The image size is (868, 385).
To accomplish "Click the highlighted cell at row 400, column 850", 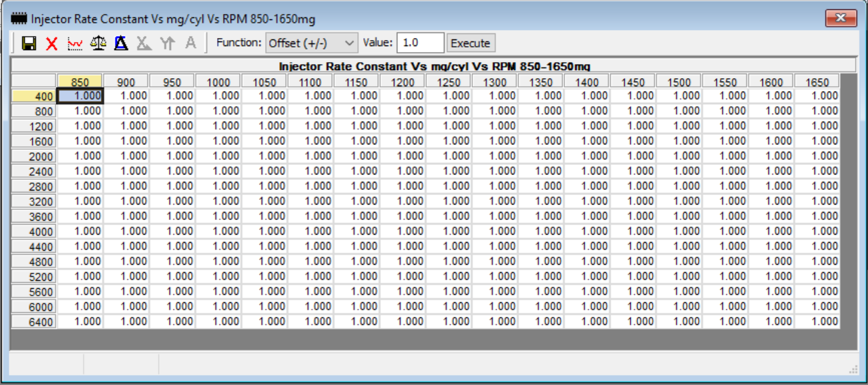I will [79, 96].
